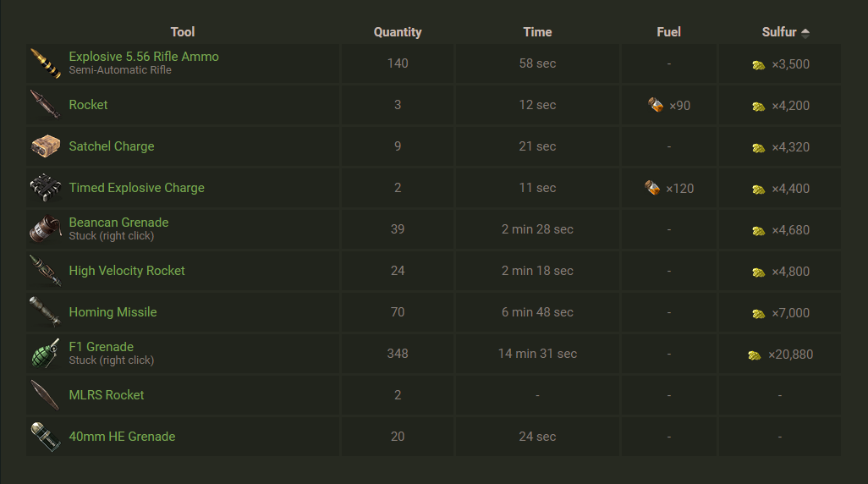Click the MLRS Rocket icon
This screenshot has width=868, height=484.
[x=45, y=395]
